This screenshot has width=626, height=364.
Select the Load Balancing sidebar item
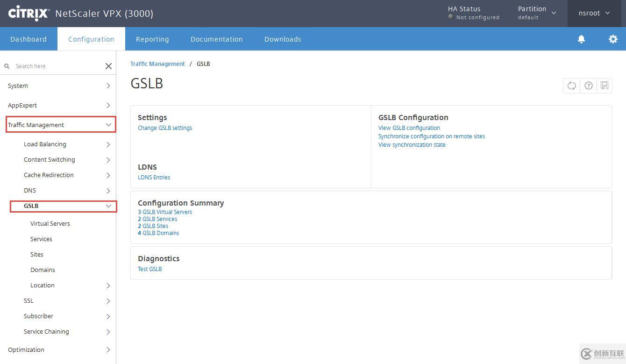[45, 144]
